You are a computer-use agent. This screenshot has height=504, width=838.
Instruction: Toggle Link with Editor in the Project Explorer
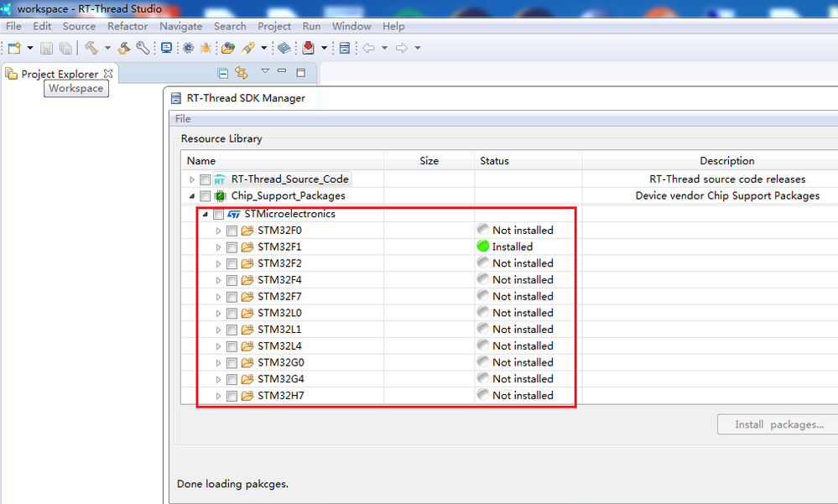click(242, 73)
